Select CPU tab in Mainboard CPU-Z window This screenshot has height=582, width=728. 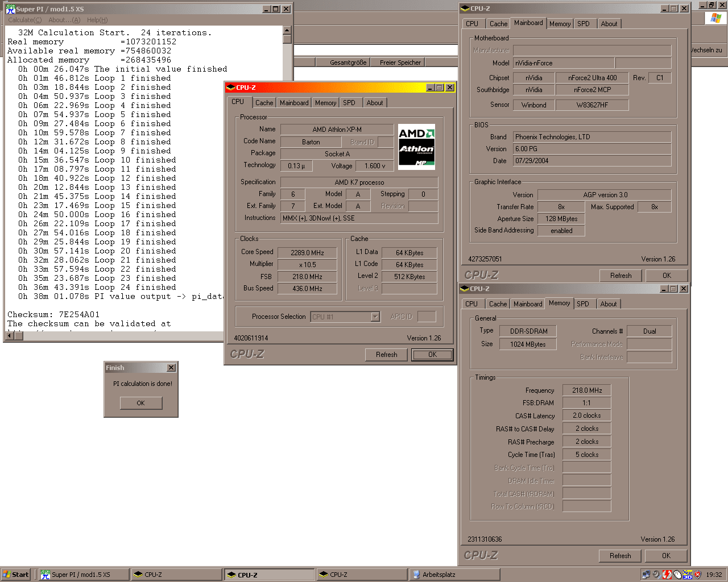(472, 24)
